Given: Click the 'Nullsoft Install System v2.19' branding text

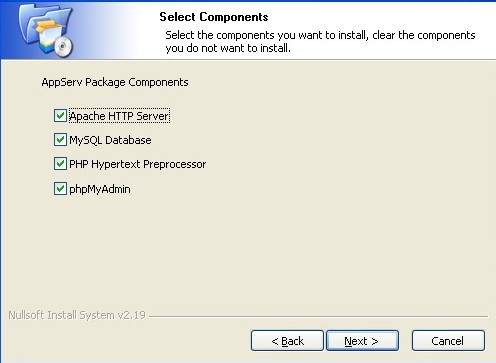Looking at the screenshot, I should [77, 315].
